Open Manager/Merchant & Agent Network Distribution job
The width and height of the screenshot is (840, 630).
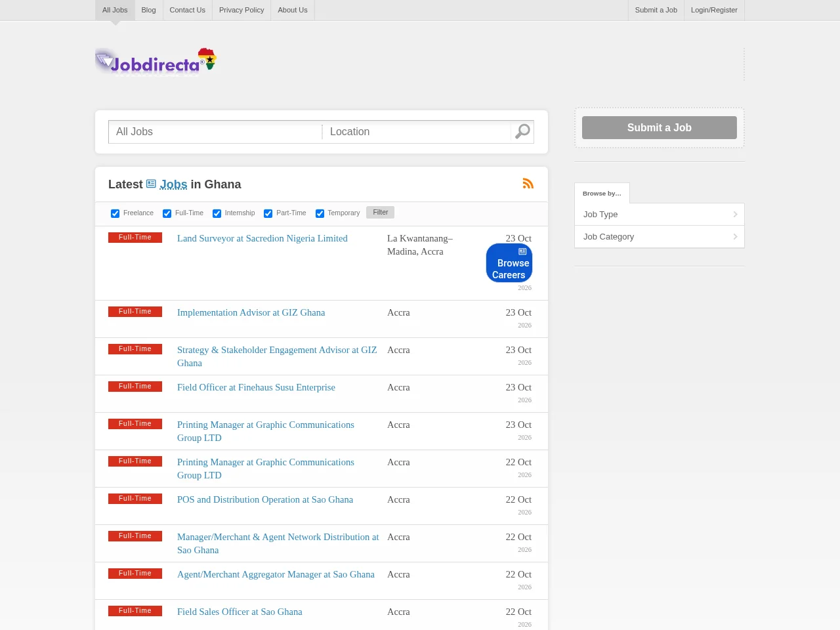278,543
